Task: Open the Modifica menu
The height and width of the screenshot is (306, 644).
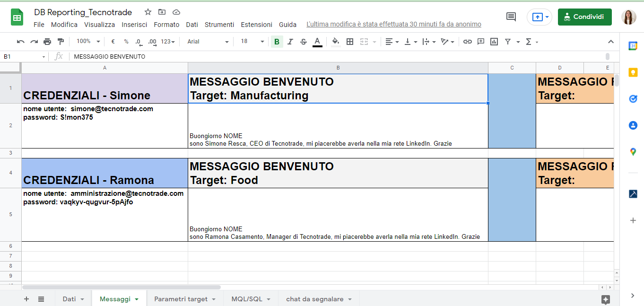Action: click(x=64, y=25)
